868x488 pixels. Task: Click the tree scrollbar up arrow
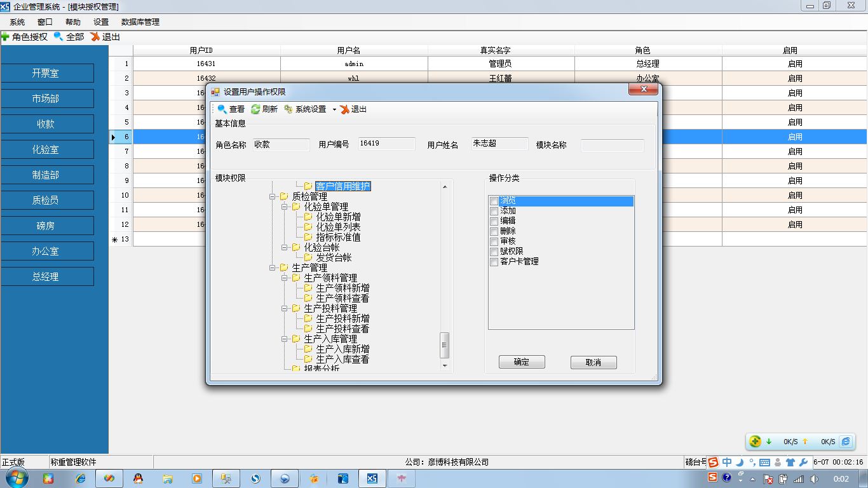(x=445, y=186)
